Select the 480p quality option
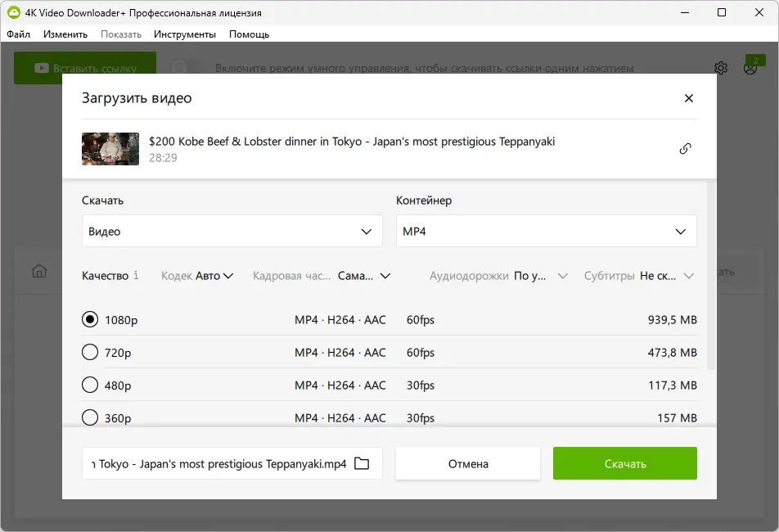Viewport: 779px width, 532px height. pyautogui.click(x=90, y=385)
